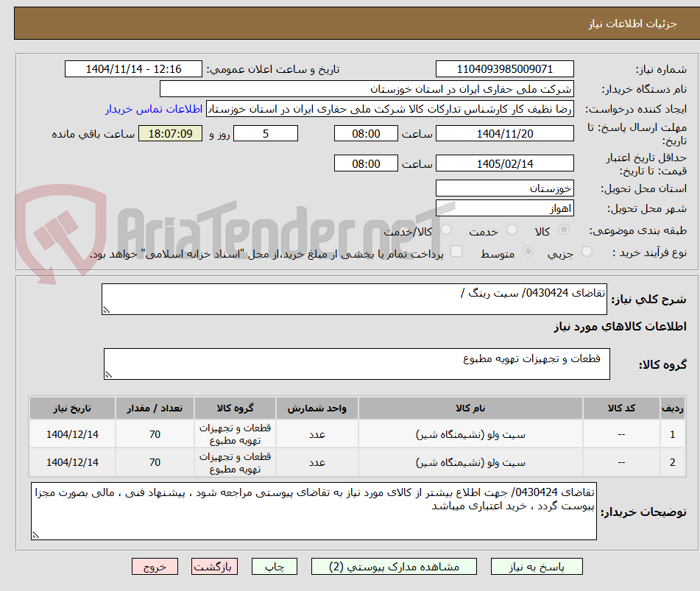This screenshot has height=591, width=700.
Task: Click the اهواز delivery city field
Action: coord(504,208)
